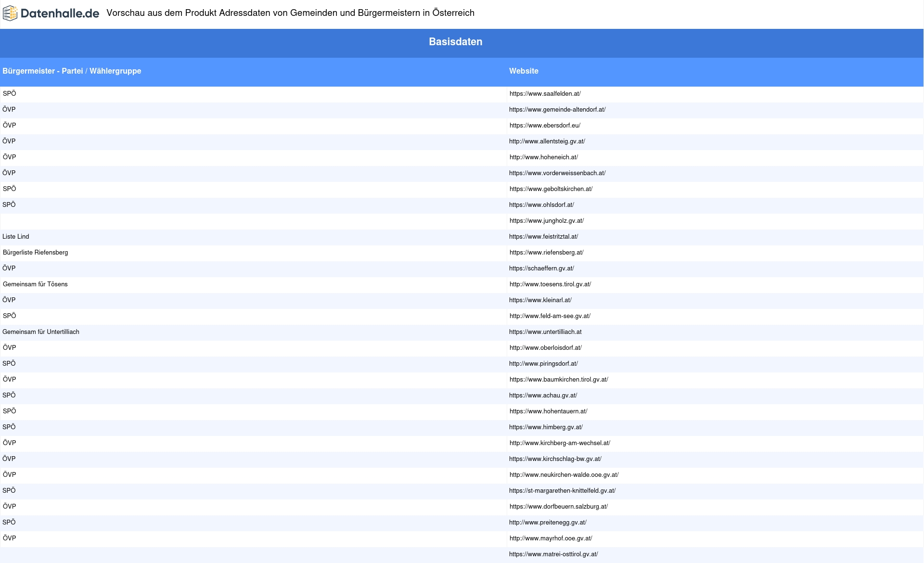Image resolution: width=924 pixels, height=563 pixels.
Task: Select SPÖ in the himberg.gv.at row
Action: pyautogui.click(x=9, y=427)
